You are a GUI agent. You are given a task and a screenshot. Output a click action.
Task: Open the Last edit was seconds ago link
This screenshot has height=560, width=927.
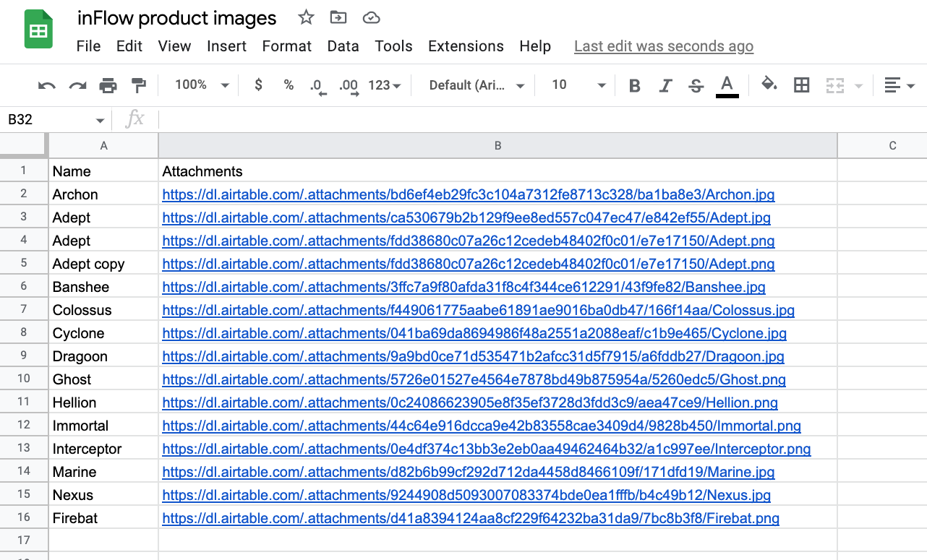pos(664,46)
